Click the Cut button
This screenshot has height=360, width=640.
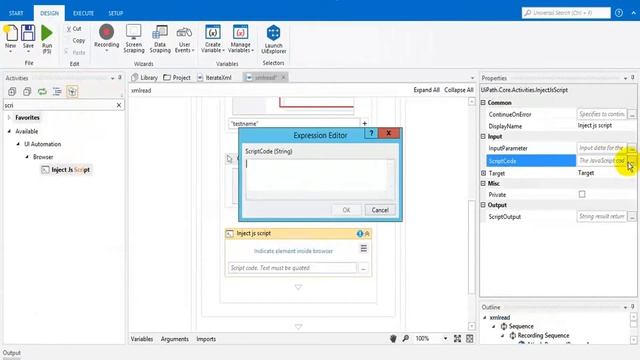tap(74, 29)
